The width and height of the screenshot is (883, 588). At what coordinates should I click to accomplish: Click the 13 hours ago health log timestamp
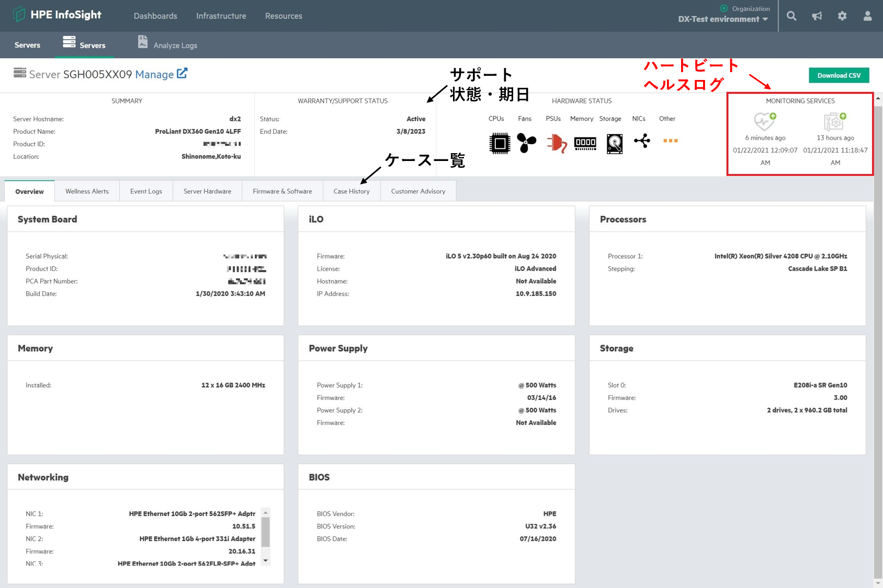click(835, 138)
